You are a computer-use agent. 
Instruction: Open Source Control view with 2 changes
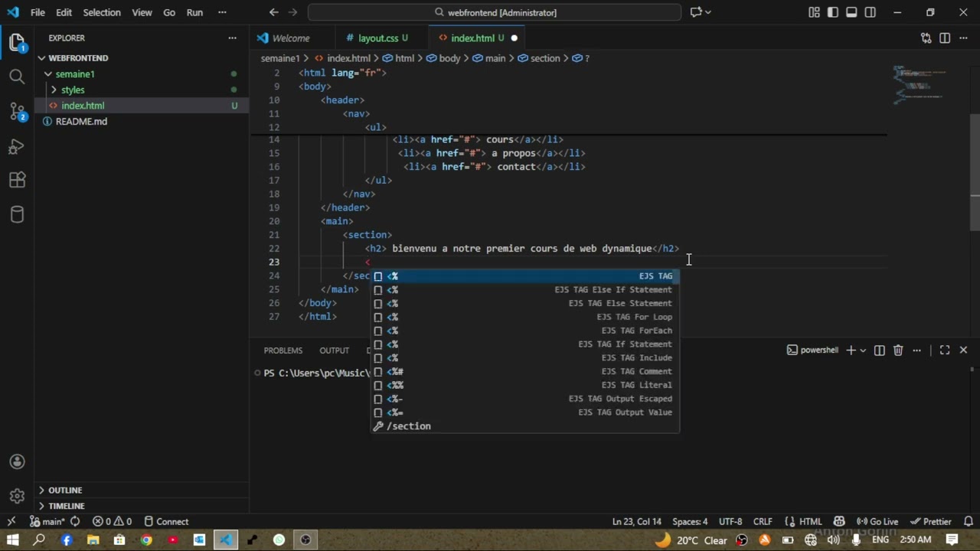[x=17, y=112]
